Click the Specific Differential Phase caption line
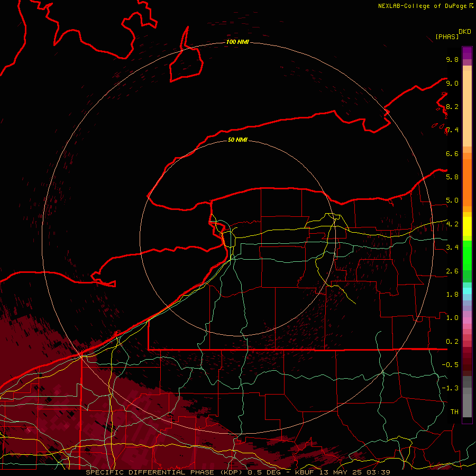Viewport: 476px width, 476px height. (237, 472)
